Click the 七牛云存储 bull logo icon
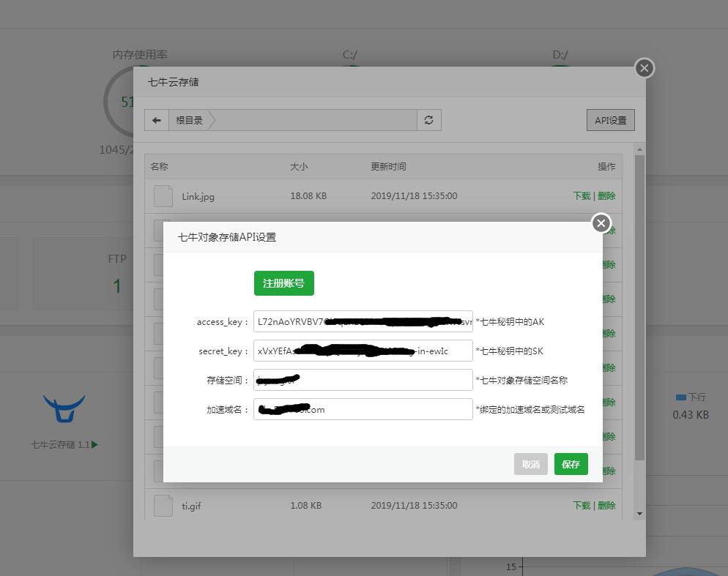Screen dimensions: 728x576 [x=64, y=408]
